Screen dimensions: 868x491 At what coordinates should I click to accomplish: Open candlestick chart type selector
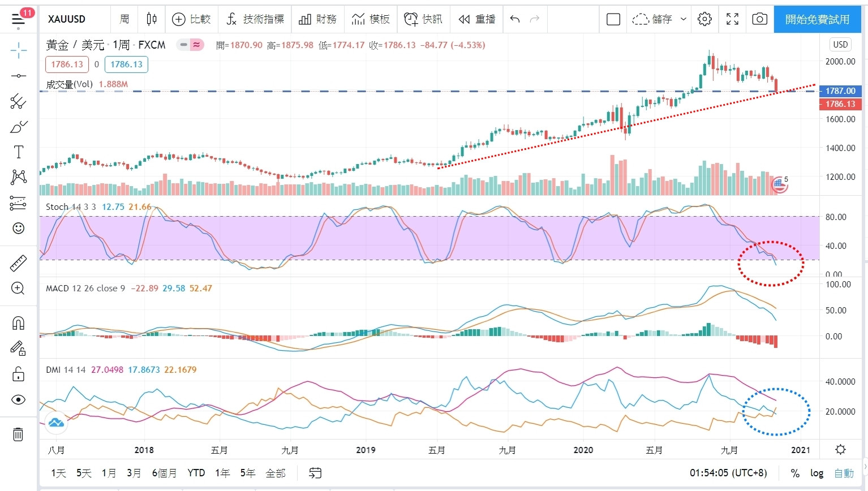(x=152, y=19)
